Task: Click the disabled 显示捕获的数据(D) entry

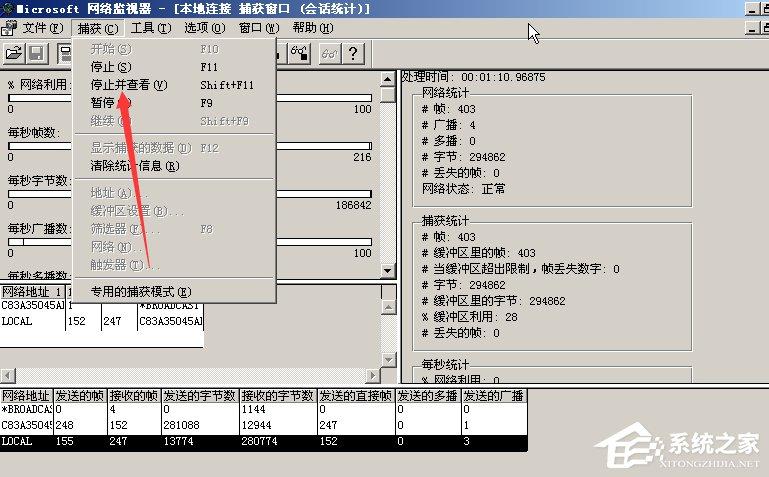Action: [x=174, y=148]
